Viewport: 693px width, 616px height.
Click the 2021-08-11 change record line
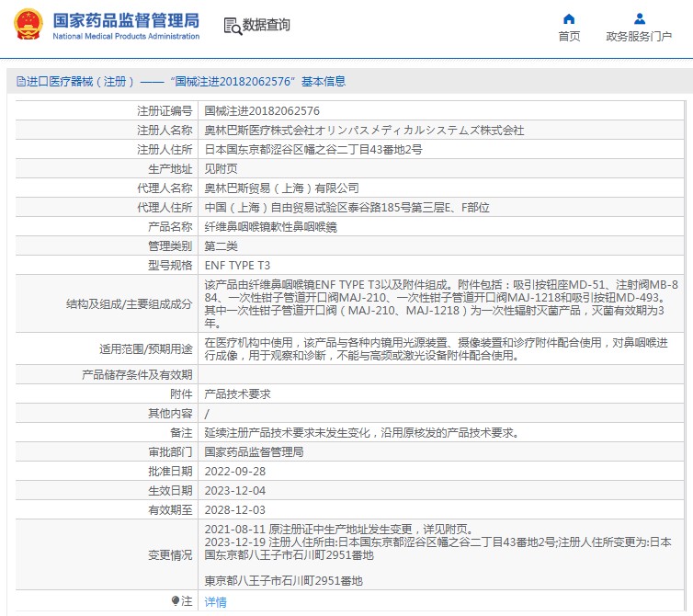339,529
